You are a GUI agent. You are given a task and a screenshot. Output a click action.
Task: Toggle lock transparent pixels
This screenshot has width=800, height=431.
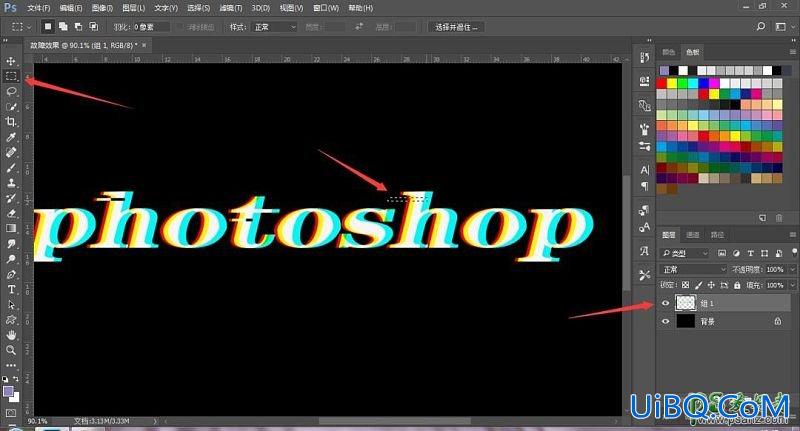[685, 285]
